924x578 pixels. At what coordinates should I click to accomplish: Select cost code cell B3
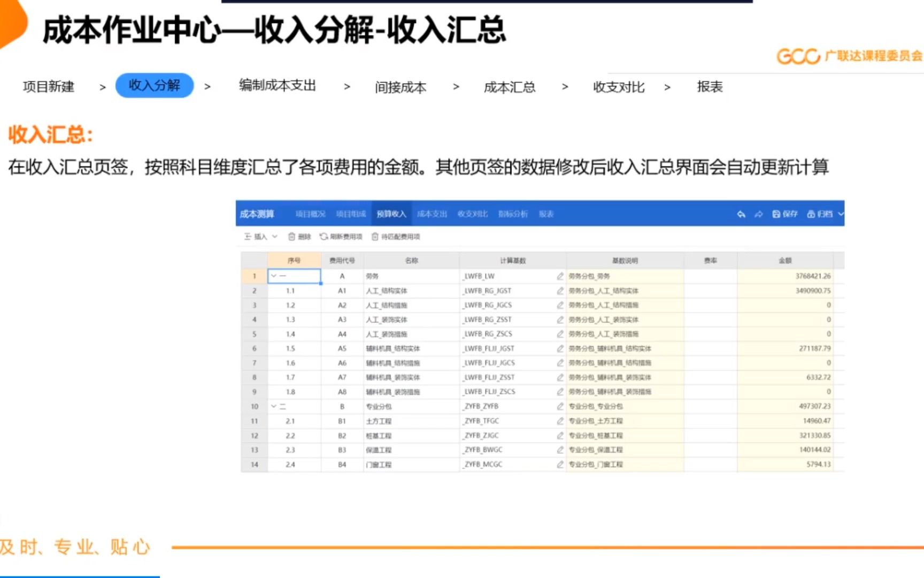[x=342, y=450]
